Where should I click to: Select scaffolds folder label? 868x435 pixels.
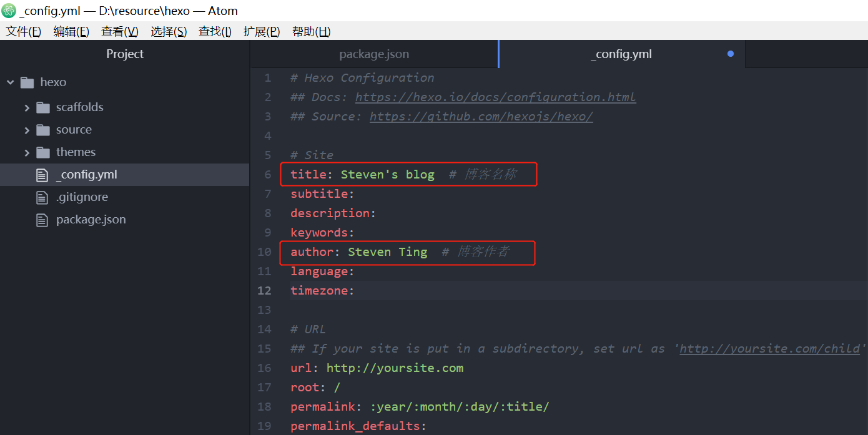pos(80,107)
